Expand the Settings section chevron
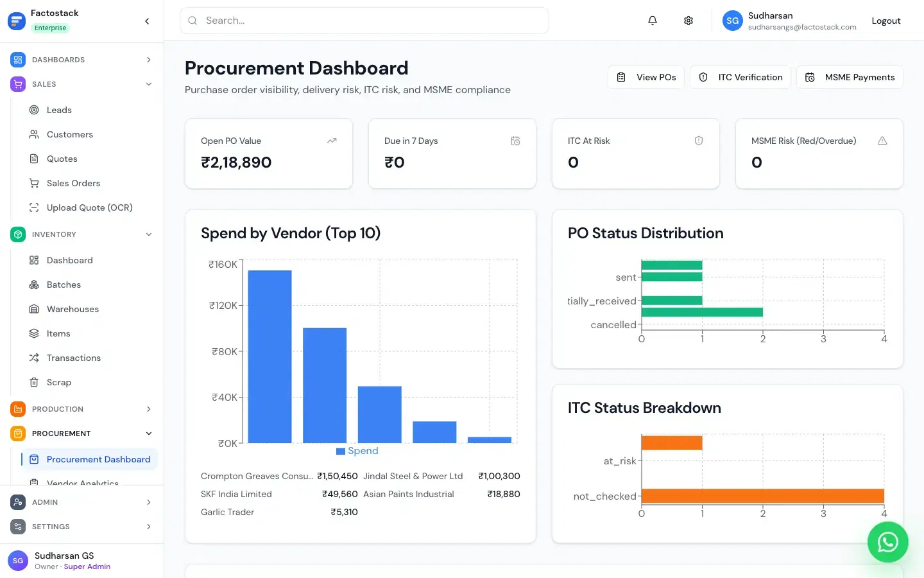 [x=149, y=527]
